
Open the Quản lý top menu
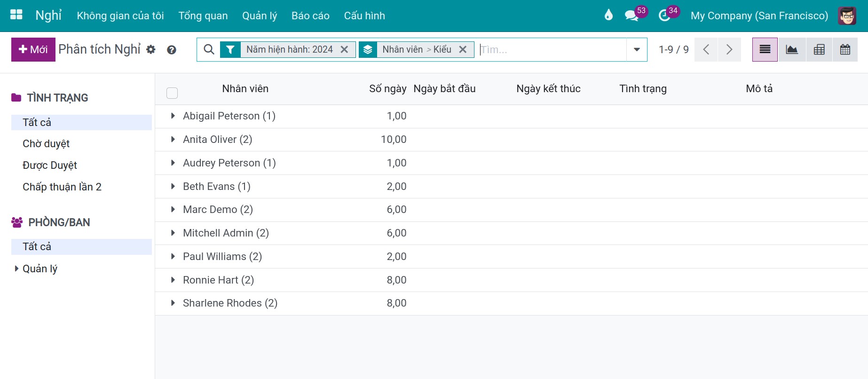(x=260, y=16)
